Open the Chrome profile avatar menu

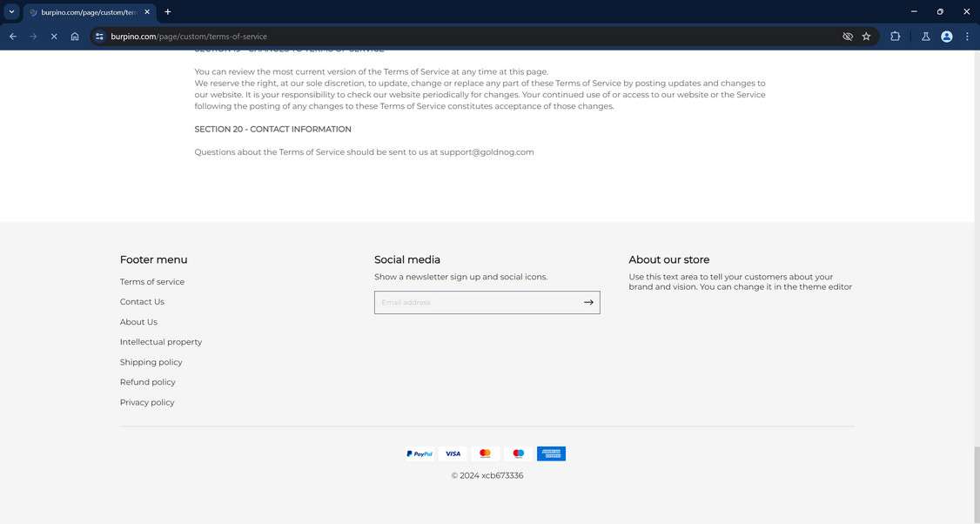pyautogui.click(x=946, y=37)
